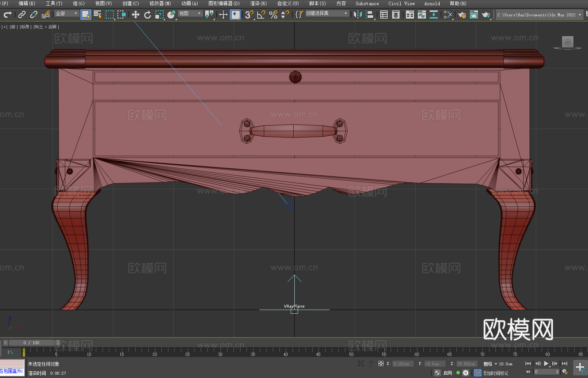588x378 pixels.
Task: Toggle the Scene Explorer icon
Action: click(384, 14)
